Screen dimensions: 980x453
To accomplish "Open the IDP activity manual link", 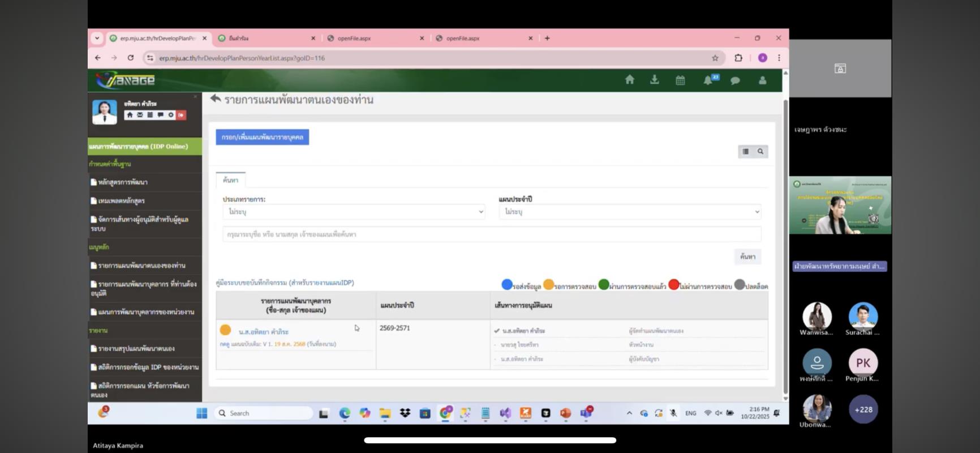I will tap(285, 283).
